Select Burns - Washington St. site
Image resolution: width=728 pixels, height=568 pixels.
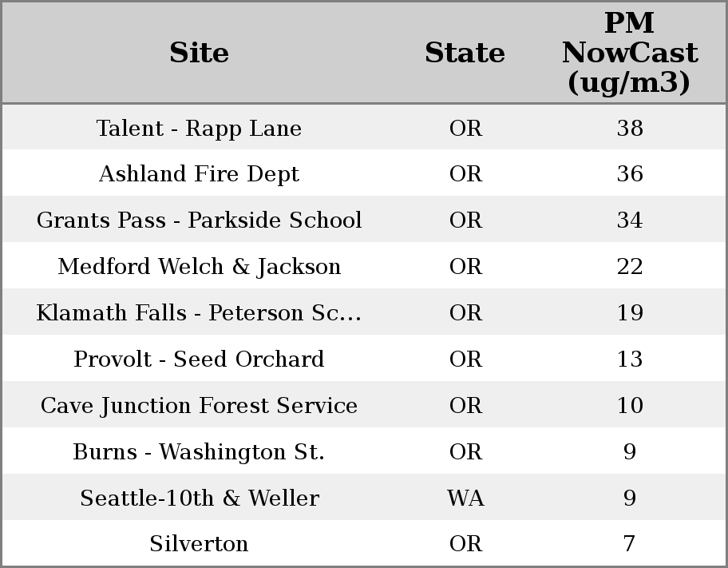pyautogui.click(x=199, y=452)
